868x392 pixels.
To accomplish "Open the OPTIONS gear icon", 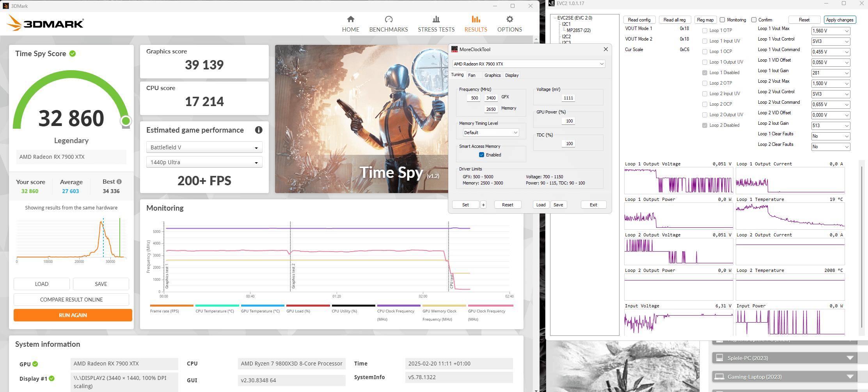I will click(x=509, y=19).
